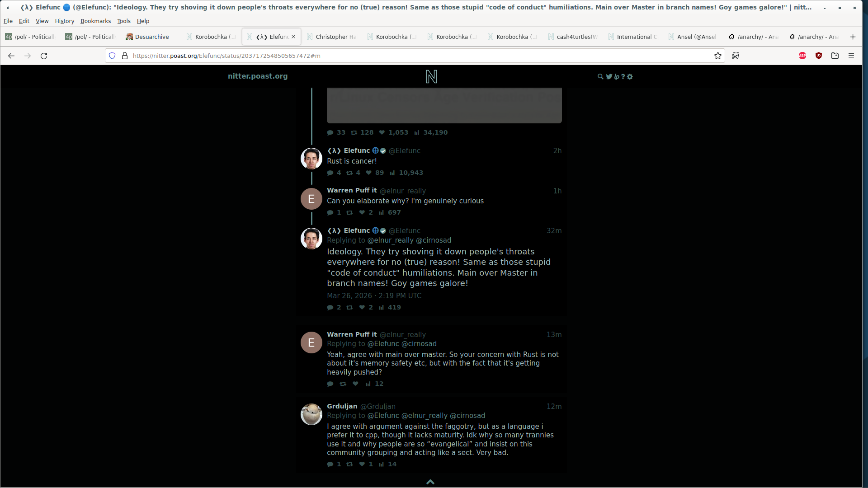Close the Elefunc tab
Viewport: 868px width, 488px height.
click(293, 37)
